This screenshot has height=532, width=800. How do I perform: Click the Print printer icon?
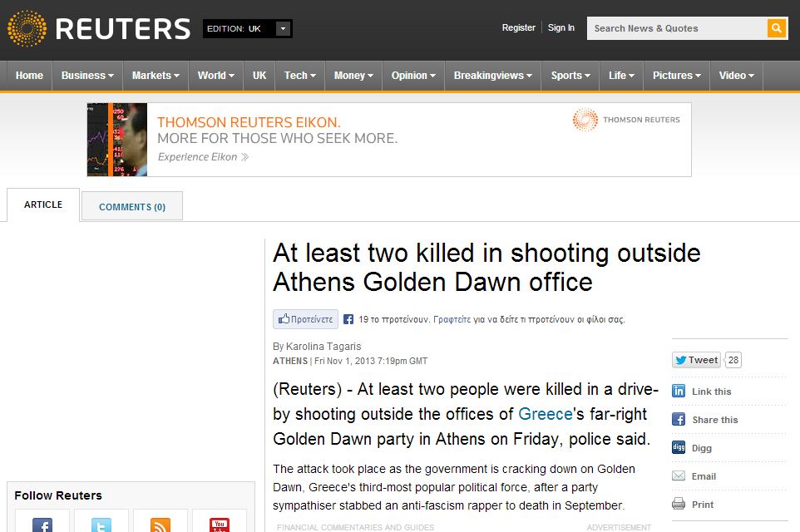679,505
